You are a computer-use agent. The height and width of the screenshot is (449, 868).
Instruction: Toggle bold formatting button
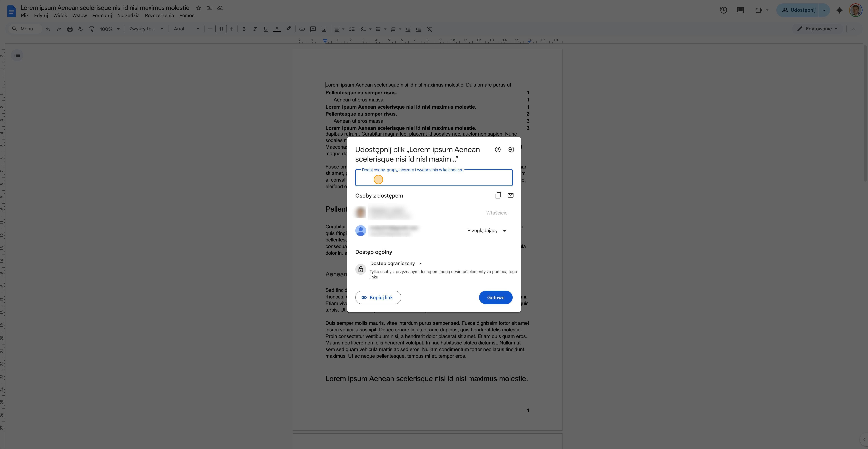pos(244,29)
